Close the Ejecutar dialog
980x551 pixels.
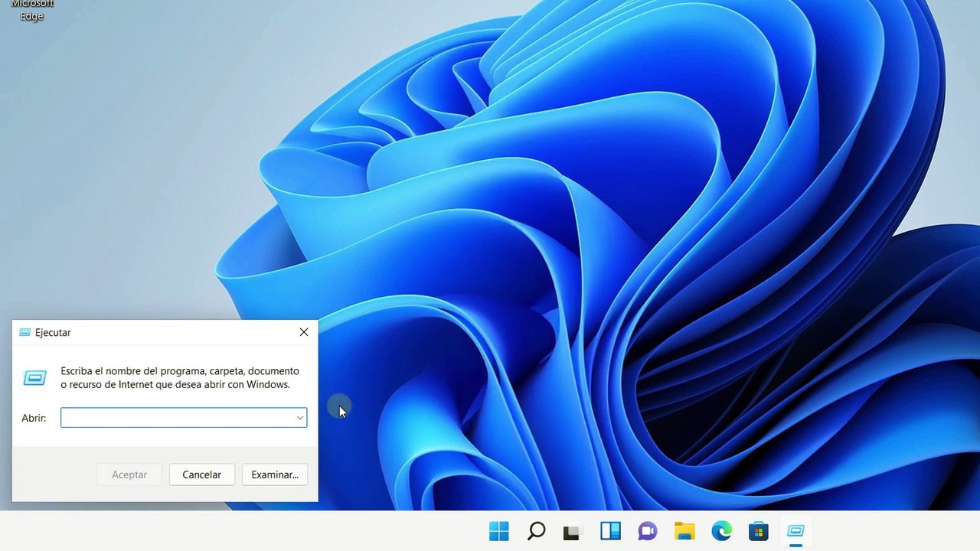[304, 332]
